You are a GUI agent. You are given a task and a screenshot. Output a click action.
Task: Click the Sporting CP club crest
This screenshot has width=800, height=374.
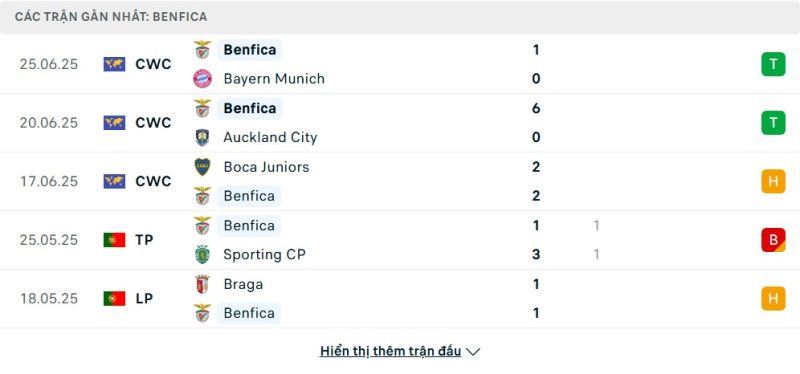203,255
